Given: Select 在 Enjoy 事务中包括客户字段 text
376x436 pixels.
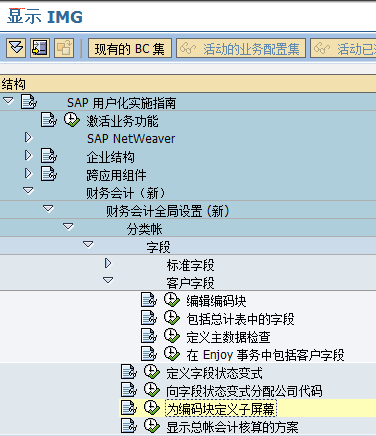Looking at the screenshot, I should (265, 355).
